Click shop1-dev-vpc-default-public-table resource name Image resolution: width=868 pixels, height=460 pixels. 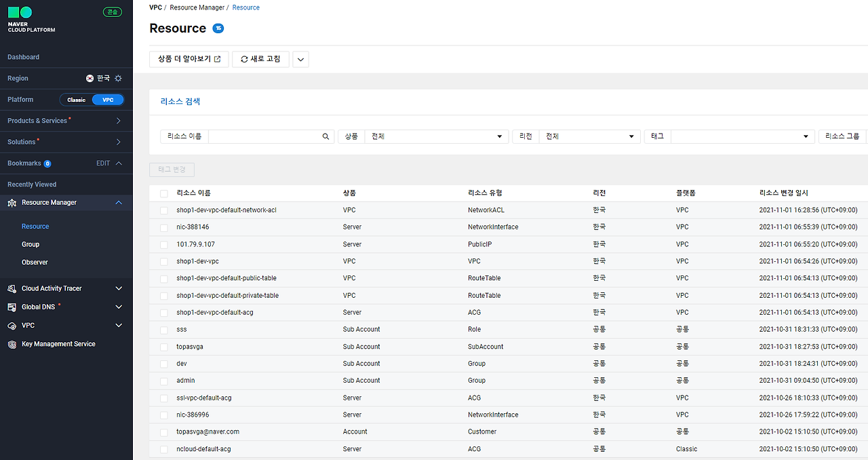tap(226, 278)
